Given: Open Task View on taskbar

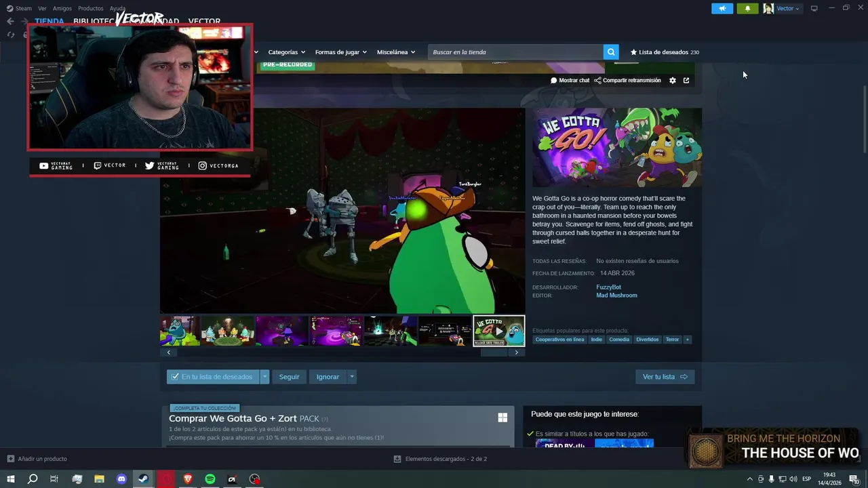Looking at the screenshot, I should pos(54,479).
